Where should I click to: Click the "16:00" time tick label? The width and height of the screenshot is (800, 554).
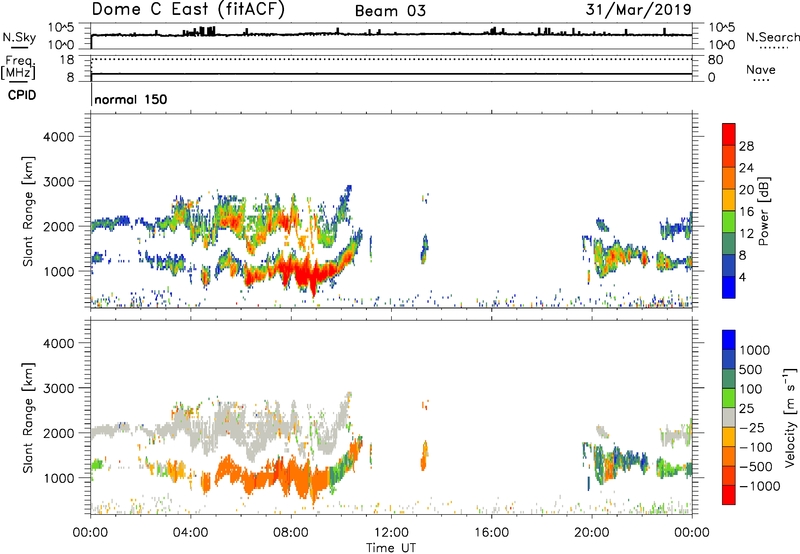[x=491, y=533]
